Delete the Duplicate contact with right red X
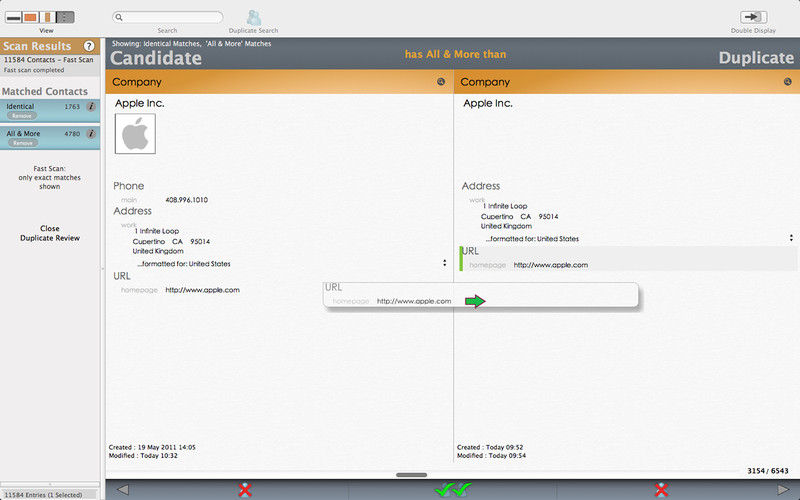This screenshot has width=800, height=500. pyautogui.click(x=661, y=490)
